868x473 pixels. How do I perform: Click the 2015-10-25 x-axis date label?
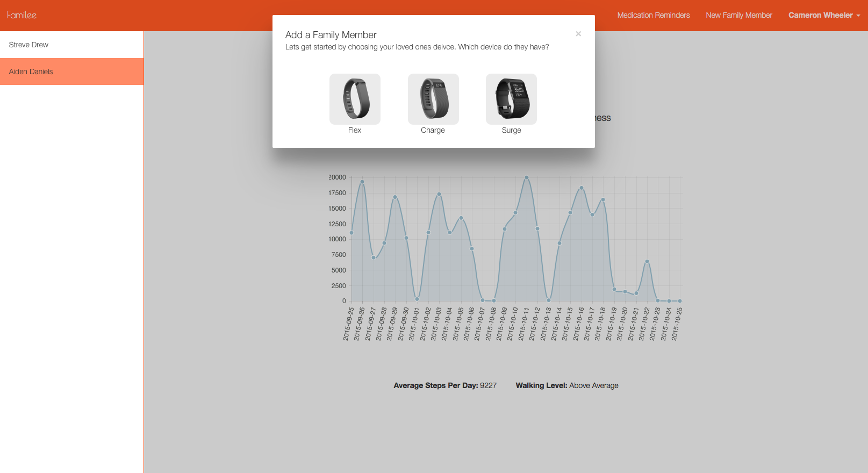pos(677,324)
